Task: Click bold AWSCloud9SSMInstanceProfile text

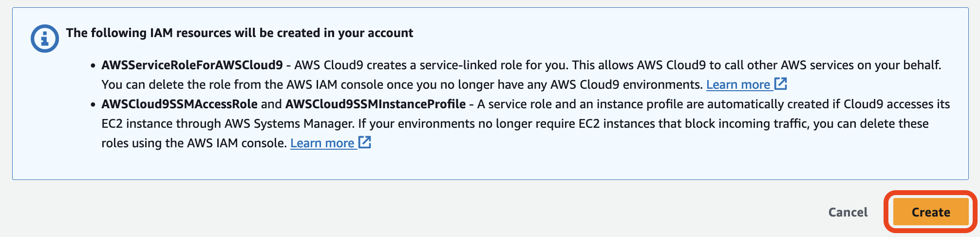Action: [376, 104]
